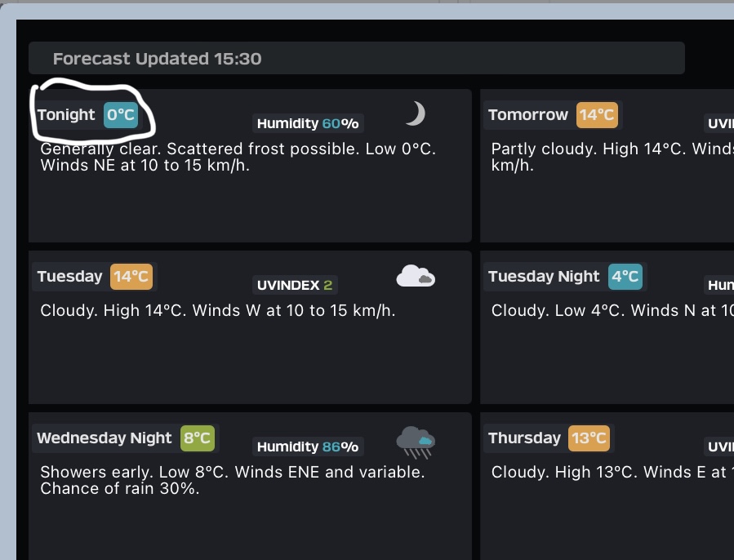The image size is (734, 560).
Task: Open the Forecast Updated 15:30 bar
Action: coord(357,58)
